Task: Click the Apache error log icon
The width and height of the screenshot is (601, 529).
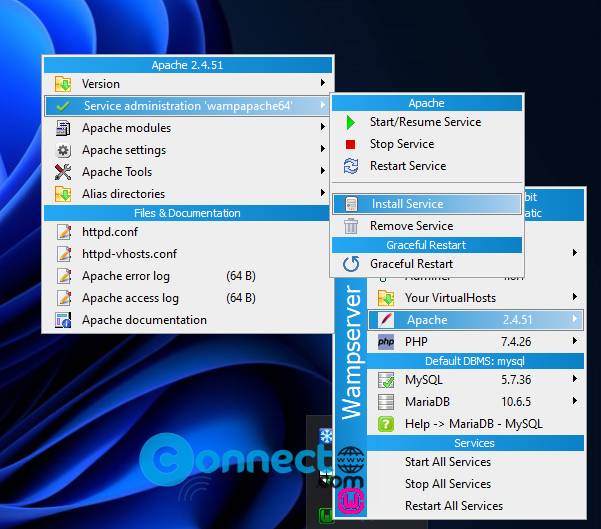Action: [x=64, y=276]
